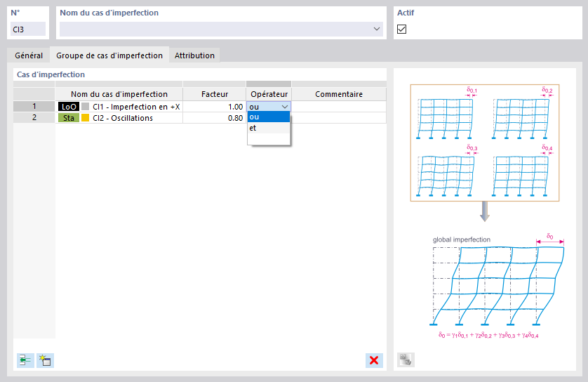Click the Commentaire cell in row 1
Viewport: 588px width, 382px height.
click(339, 107)
